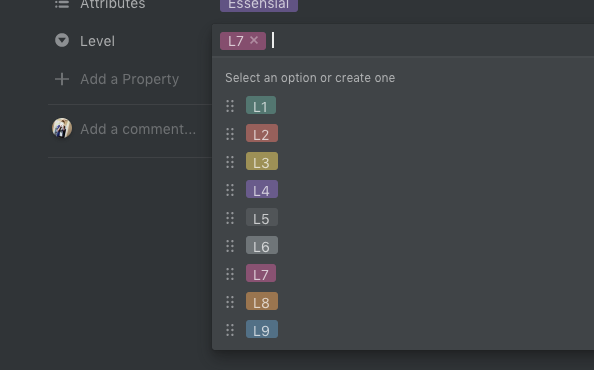Click the drag handle beside L8
Image resolution: width=594 pixels, height=370 pixels.
click(230, 302)
